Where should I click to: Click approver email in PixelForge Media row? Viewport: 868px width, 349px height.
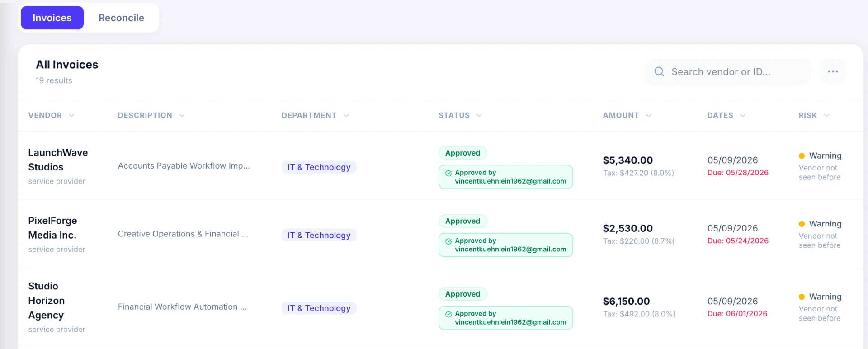click(x=510, y=250)
